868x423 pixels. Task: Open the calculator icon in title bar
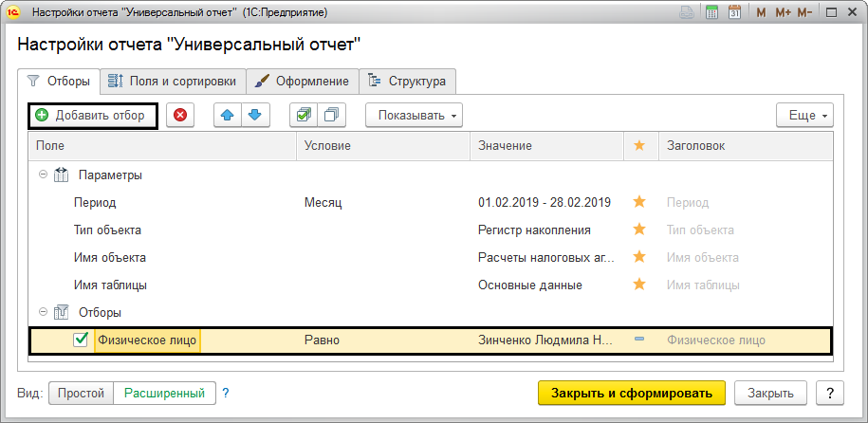click(712, 13)
